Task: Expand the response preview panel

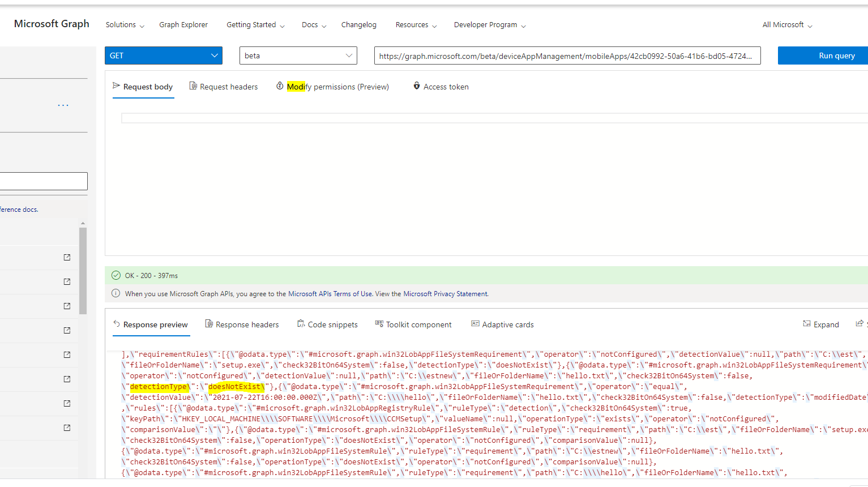Action: (x=820, y=324)
